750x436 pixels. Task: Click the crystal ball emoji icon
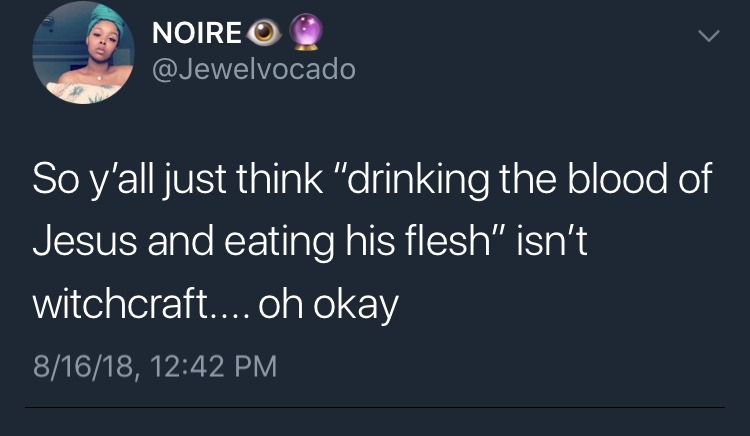pyautogui.click(x=306, y=33)
